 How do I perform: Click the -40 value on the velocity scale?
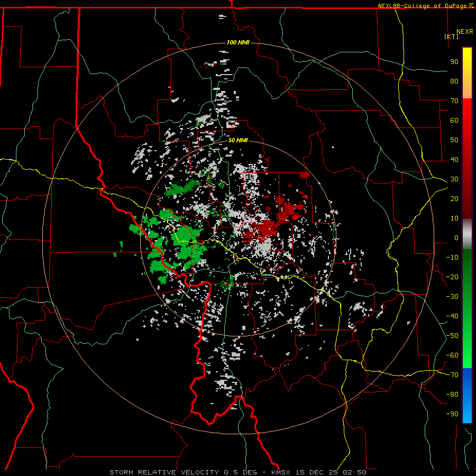tap(452, 316)
